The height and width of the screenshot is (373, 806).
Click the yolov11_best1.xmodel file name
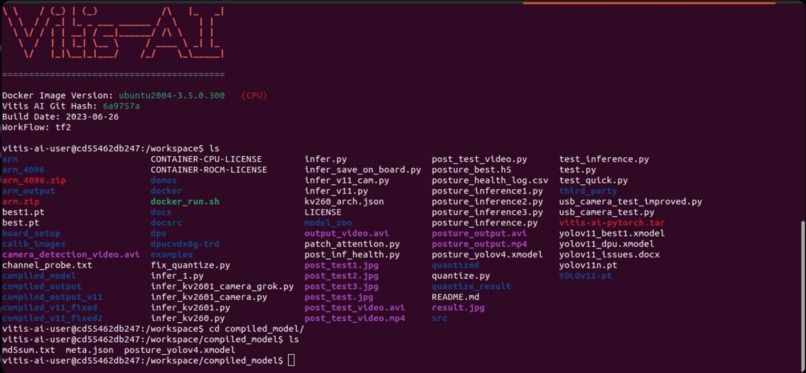coord(612,233)
